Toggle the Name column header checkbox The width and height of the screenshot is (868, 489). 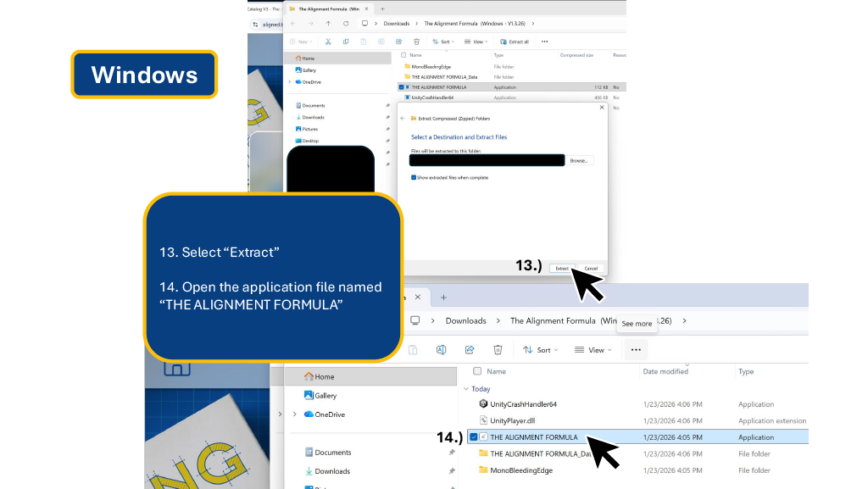pos(476,371)
